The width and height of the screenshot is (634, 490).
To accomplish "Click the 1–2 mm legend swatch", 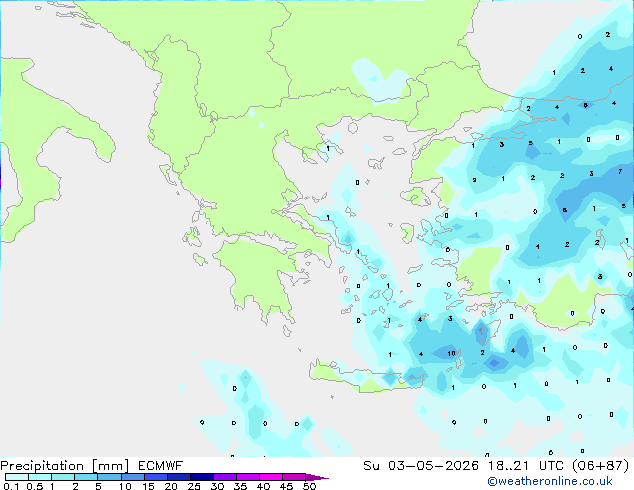I will pos(63,477).
